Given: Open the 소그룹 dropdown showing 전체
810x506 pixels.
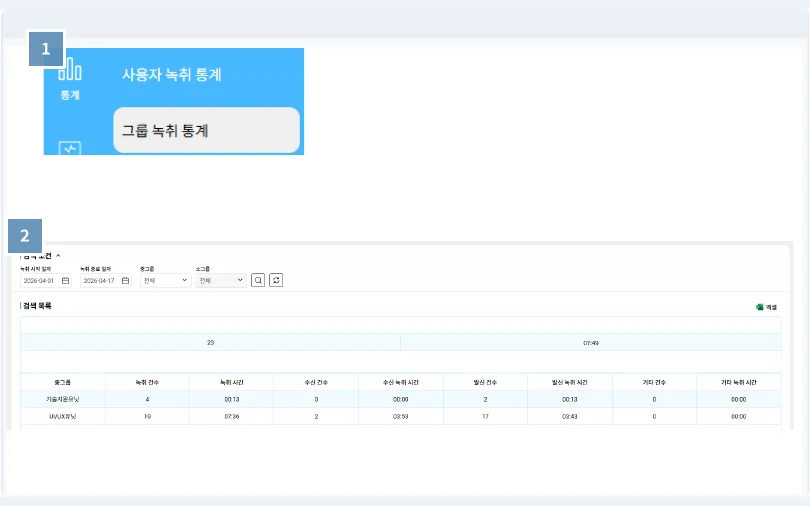Looking at the screenshot, I should click(x=221, y=280).
